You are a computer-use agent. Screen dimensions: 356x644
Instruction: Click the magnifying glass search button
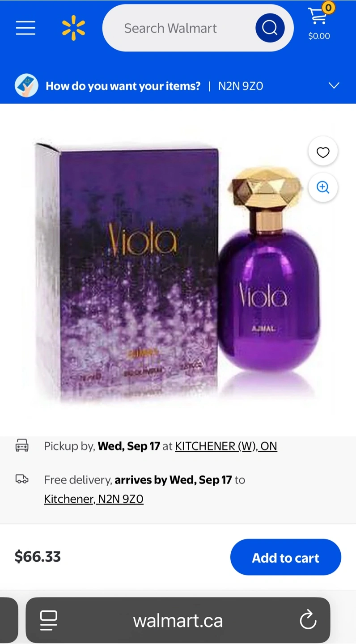click(270, 28)
